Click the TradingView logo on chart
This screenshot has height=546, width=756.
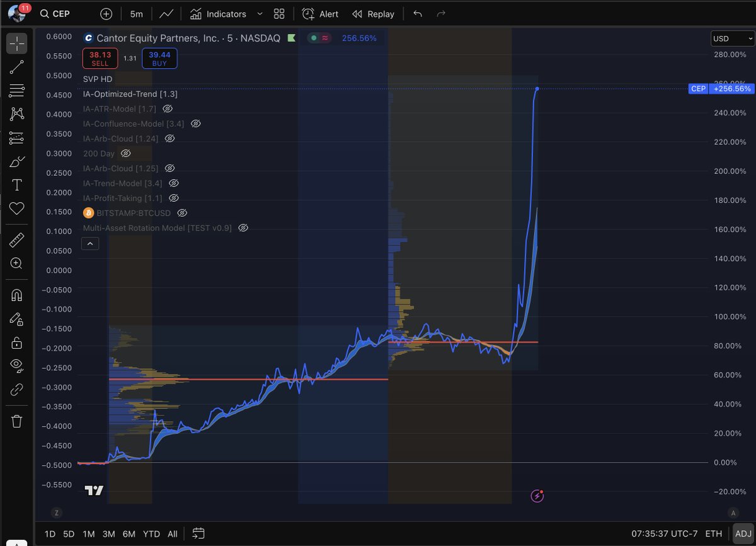pyautogui.click(x=94, y=491)
